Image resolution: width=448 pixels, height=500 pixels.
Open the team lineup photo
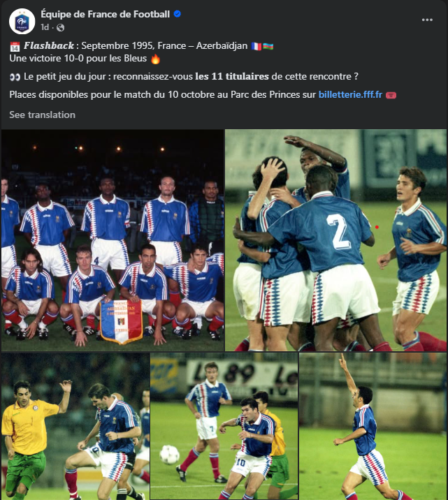[112, 240]
